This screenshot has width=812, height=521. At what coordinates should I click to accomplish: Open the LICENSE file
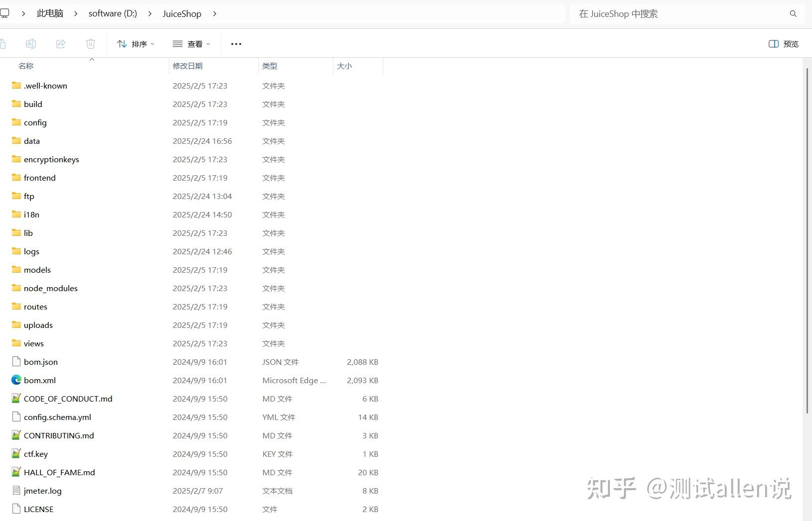click(x=38, y=509)
